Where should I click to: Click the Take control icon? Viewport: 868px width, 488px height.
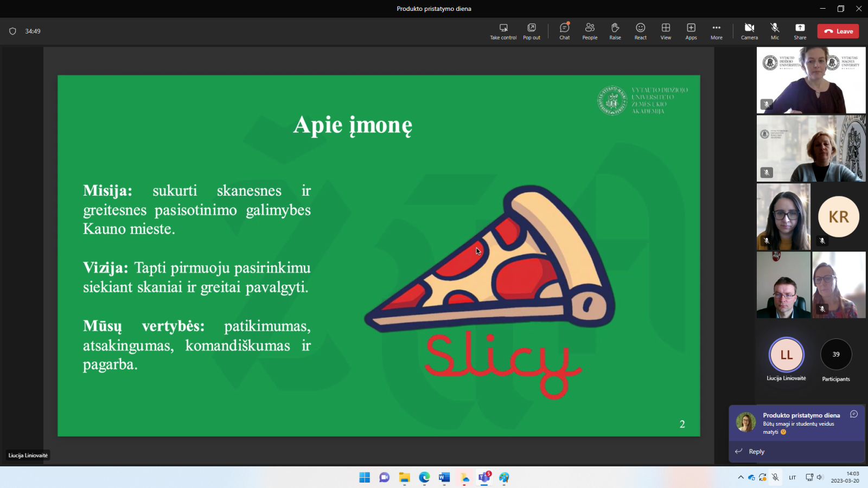[503, 31]
